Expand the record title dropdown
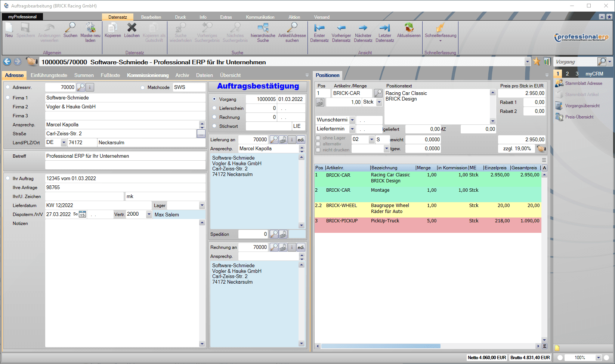Viewport: 615px width, 364px height. 528,62
